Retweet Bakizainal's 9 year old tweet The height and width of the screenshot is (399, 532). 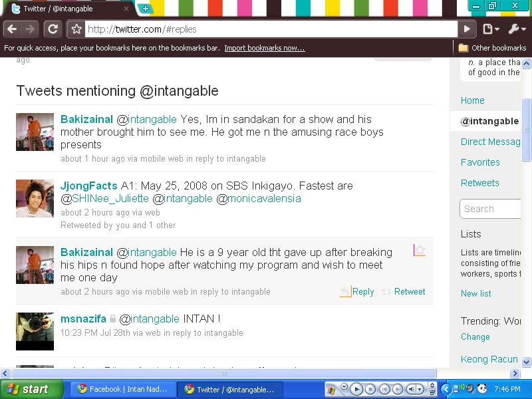(404, 291)
